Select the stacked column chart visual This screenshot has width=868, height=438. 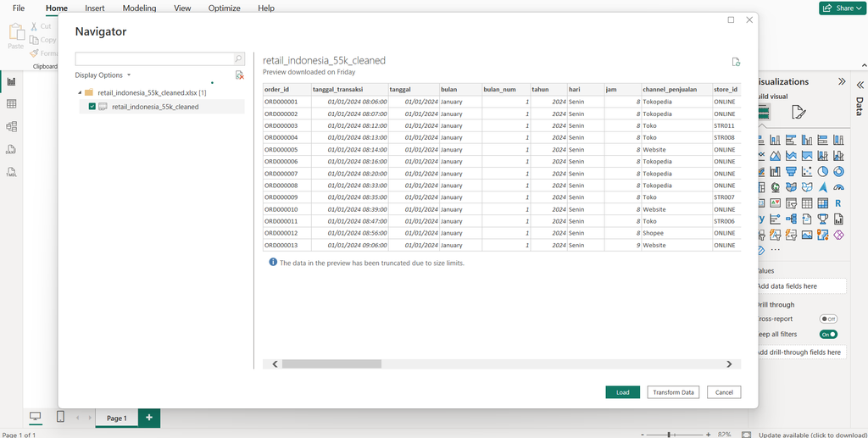click(x=775, y=140)
